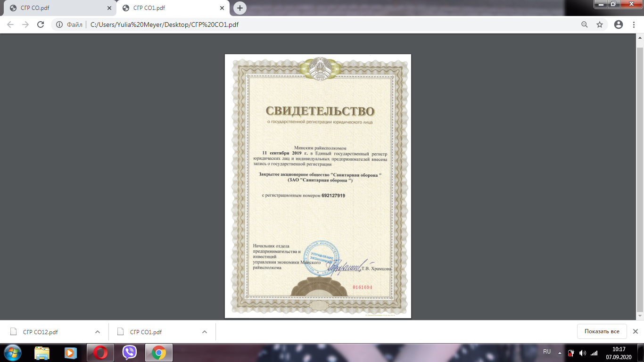
Task: Open Viber from the taskbar
Action: pyautogui.click(x=129, y=352)
